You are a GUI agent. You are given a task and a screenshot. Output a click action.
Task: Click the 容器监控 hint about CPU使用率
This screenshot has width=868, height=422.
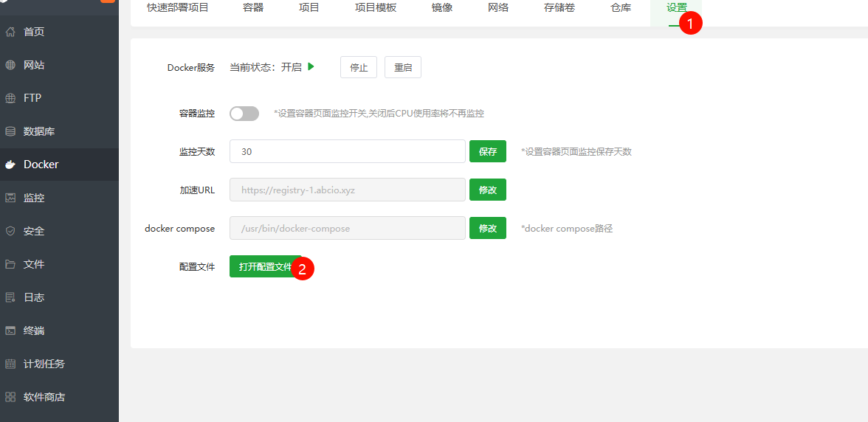(x=379, y=114)
